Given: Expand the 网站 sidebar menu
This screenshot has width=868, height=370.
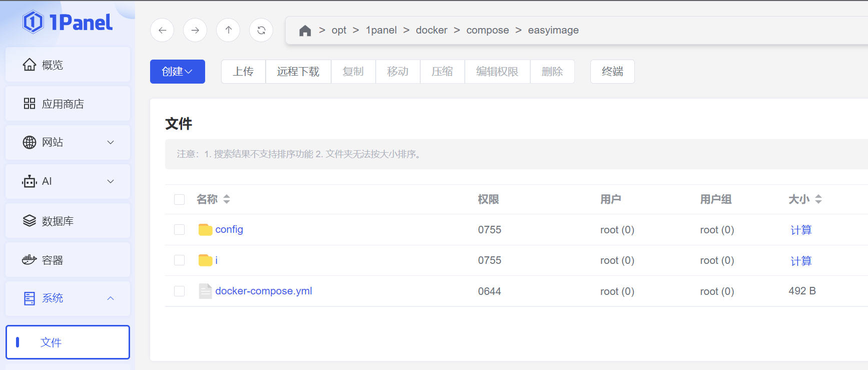Looking at the screenshot, I should (68, 142).
